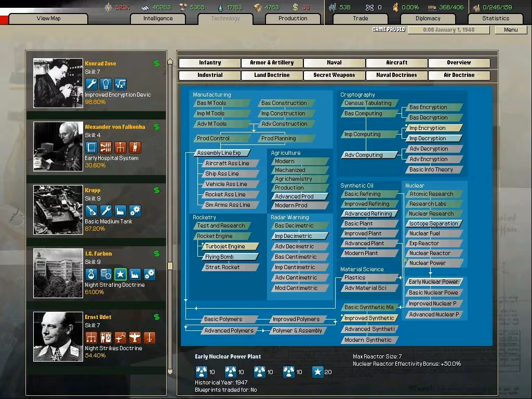
Task: Click Konrad Zuse's square root mathematics icon
Action: (121, 84)
